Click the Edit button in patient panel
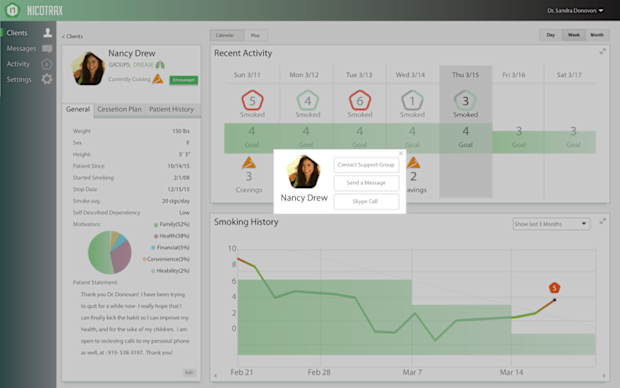Screen dimensions: 620x388 point(189,373)
